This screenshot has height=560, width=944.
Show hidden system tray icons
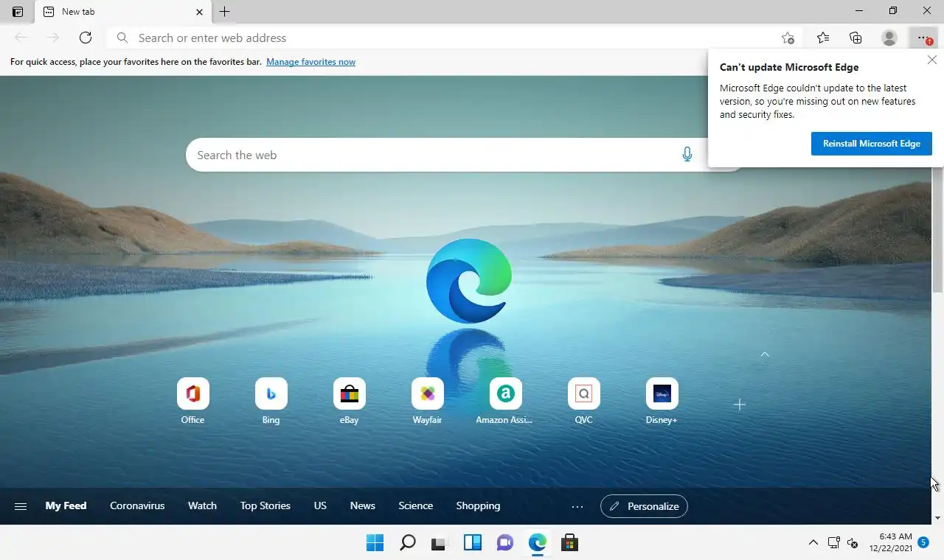point(813,543)
